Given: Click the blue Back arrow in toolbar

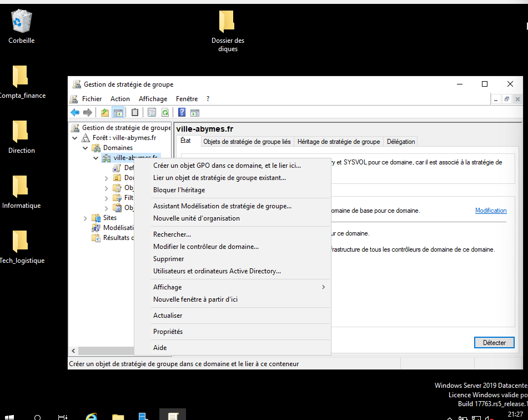Looking at the screenshot, I should pos(75,112).
